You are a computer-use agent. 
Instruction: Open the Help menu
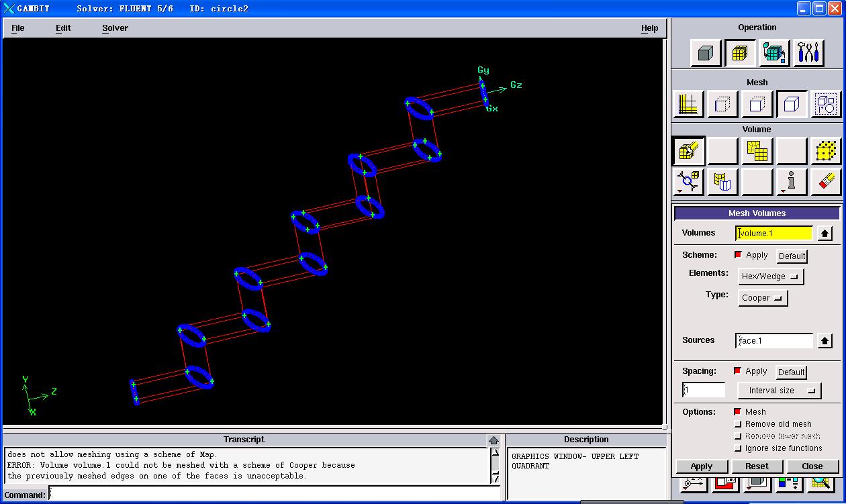[649, 28]
